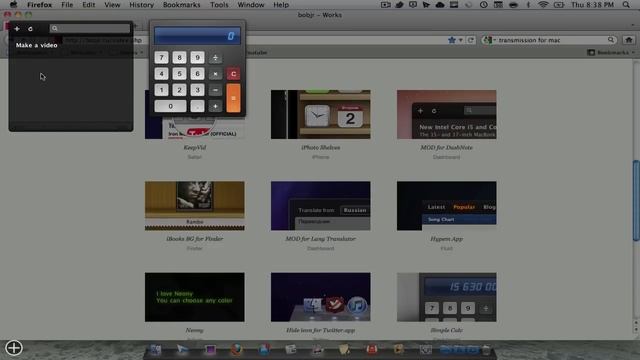
Task: Open the History menu
Action: [x=142, y=5]
